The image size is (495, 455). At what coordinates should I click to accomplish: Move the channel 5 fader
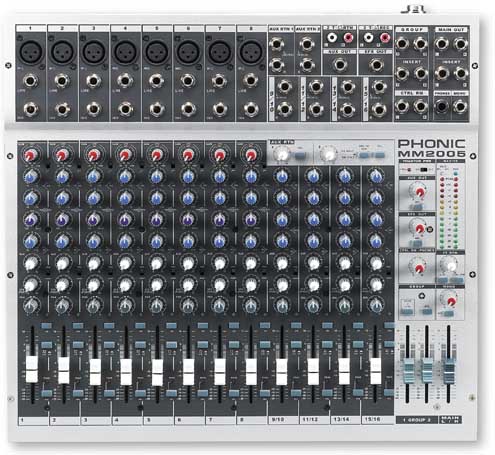click(x=157, y=372)
